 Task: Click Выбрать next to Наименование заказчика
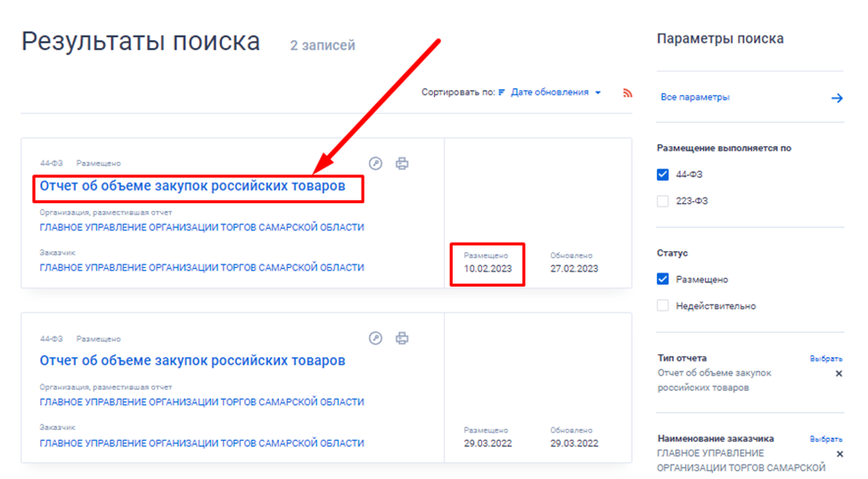tap(825, 439)
